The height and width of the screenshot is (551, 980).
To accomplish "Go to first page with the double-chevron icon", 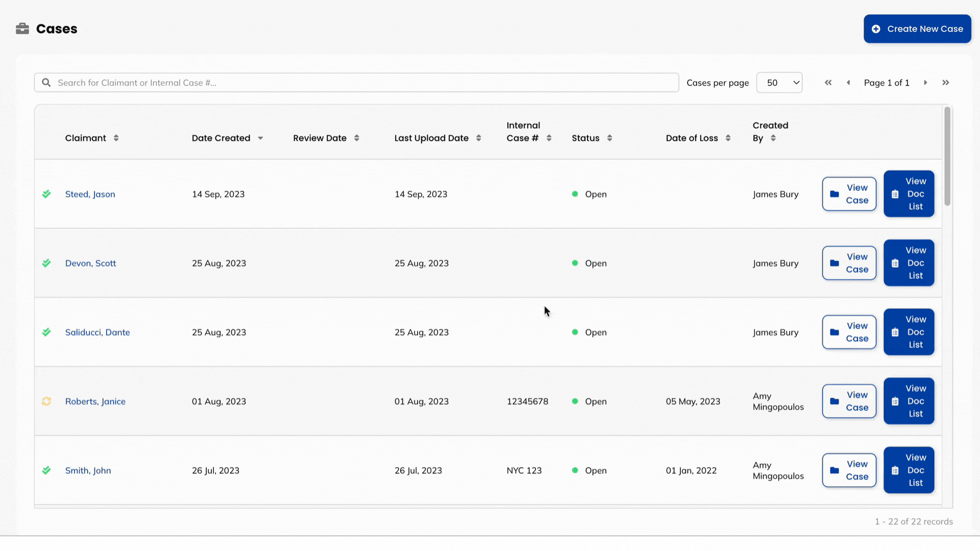I will pos(828,82).
